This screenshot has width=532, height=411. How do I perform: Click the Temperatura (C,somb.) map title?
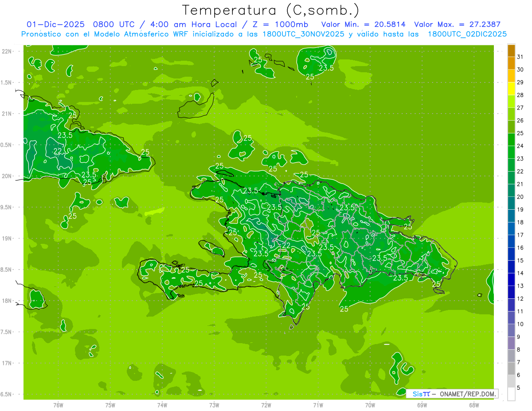click(270, 11)
